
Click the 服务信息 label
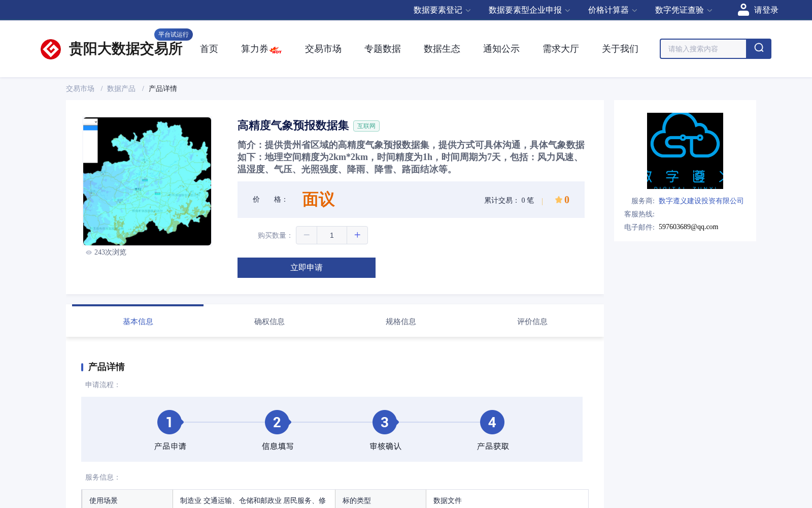pos(103,477)
